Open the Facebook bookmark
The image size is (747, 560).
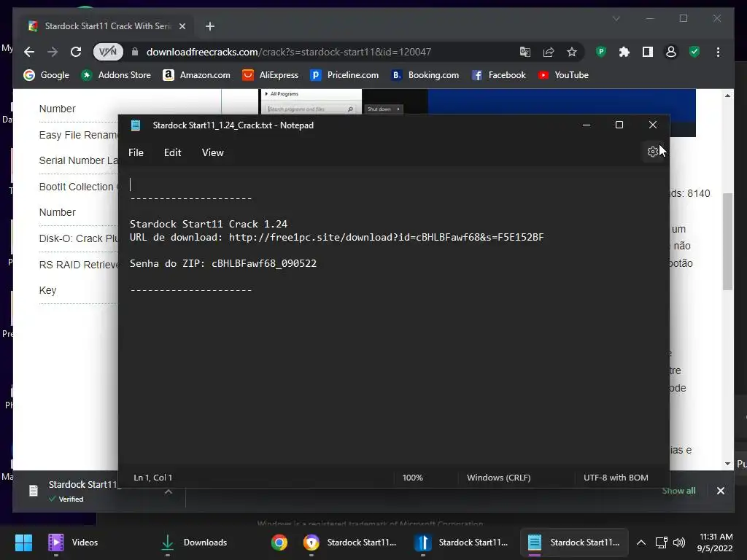coord(498,75)
